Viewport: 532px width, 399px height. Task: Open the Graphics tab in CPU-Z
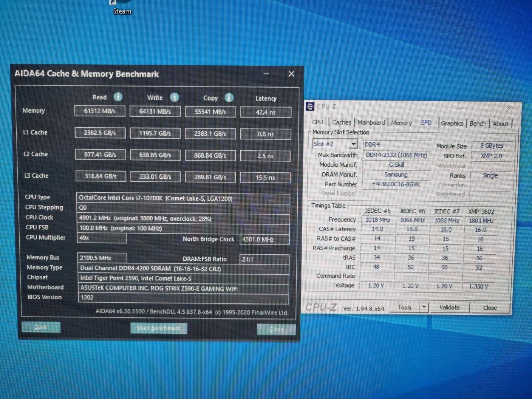point(452,123)
